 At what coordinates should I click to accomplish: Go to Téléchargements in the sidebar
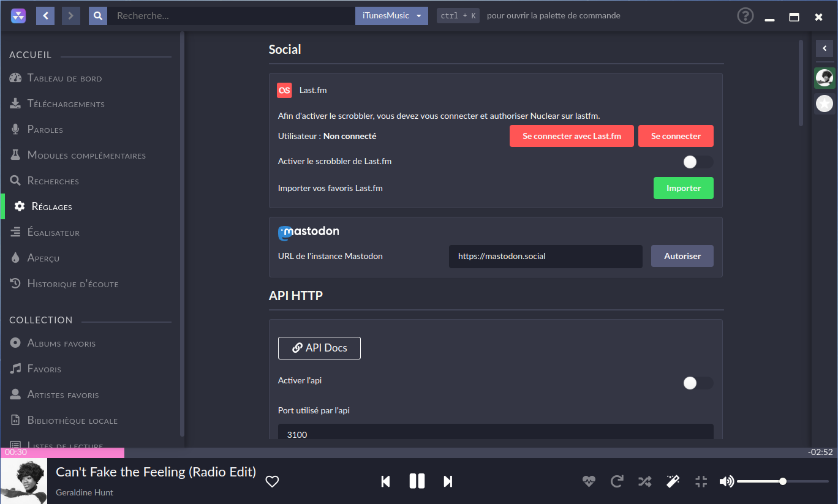66,104
